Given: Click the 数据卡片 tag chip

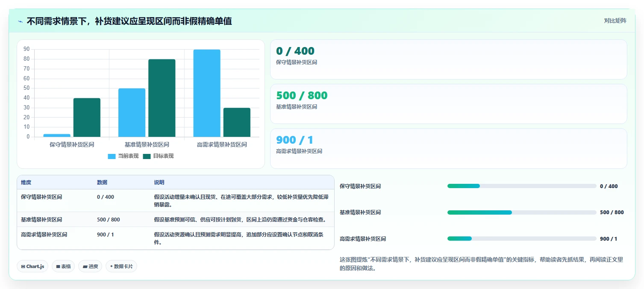Looking at the screenshot, I should (x=121, y=266).
